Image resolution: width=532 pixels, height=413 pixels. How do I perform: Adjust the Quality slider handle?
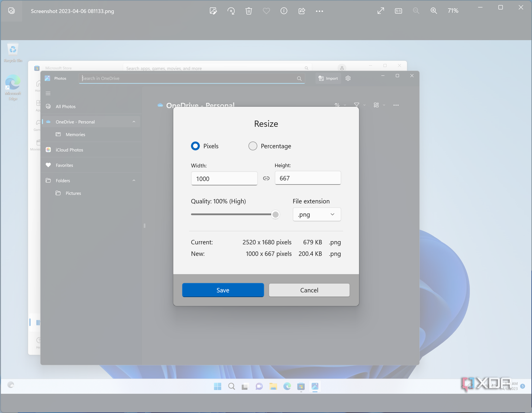coord(275,214)
